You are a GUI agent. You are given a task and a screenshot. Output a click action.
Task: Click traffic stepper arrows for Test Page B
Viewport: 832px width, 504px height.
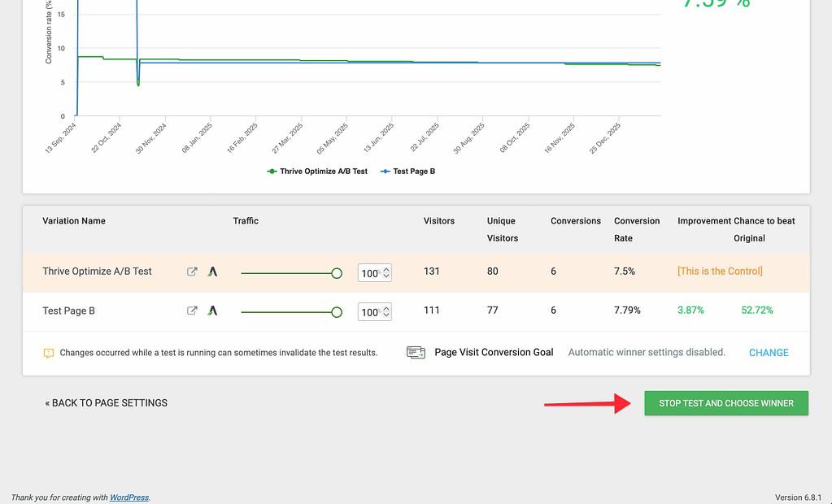coord(386,312)
